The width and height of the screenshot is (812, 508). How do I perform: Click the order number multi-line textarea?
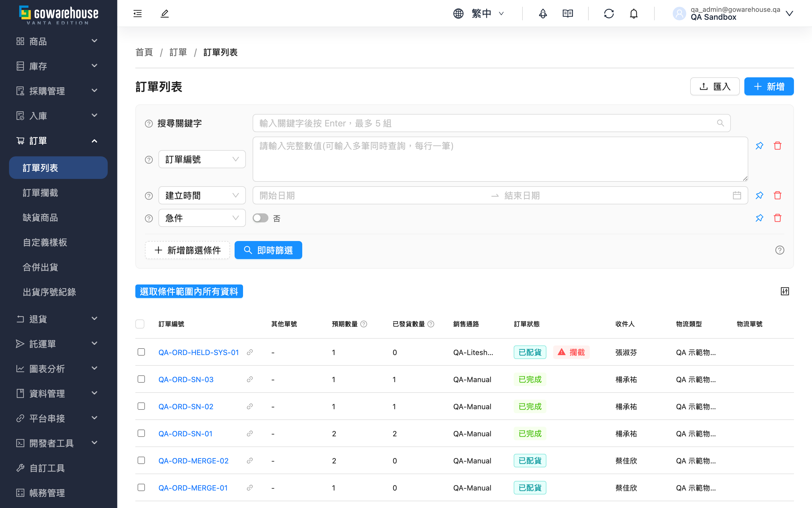(500, 159)
